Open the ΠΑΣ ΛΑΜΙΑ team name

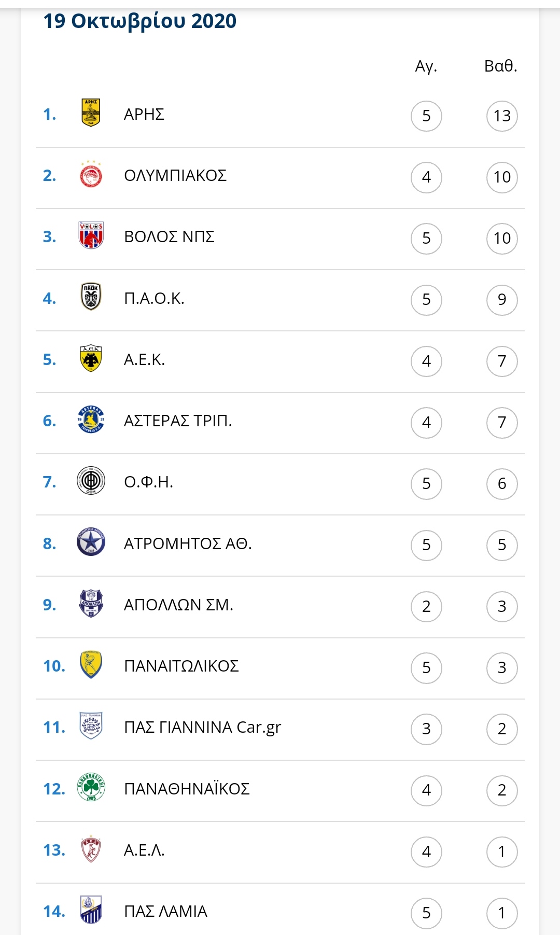pos(165,911)
